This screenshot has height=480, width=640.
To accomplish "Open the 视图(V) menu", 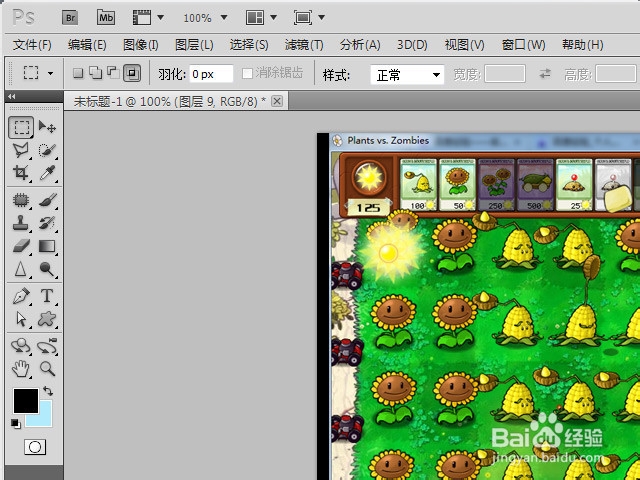I will tap(464, 44).
